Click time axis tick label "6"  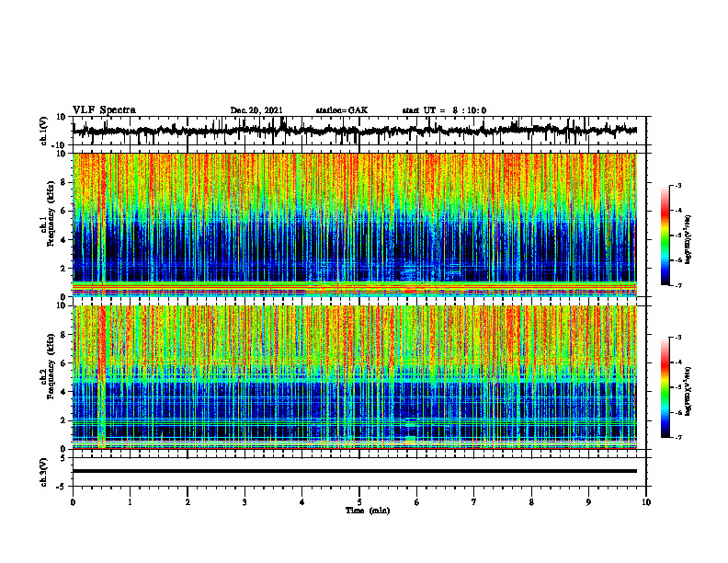pos(417,502)
